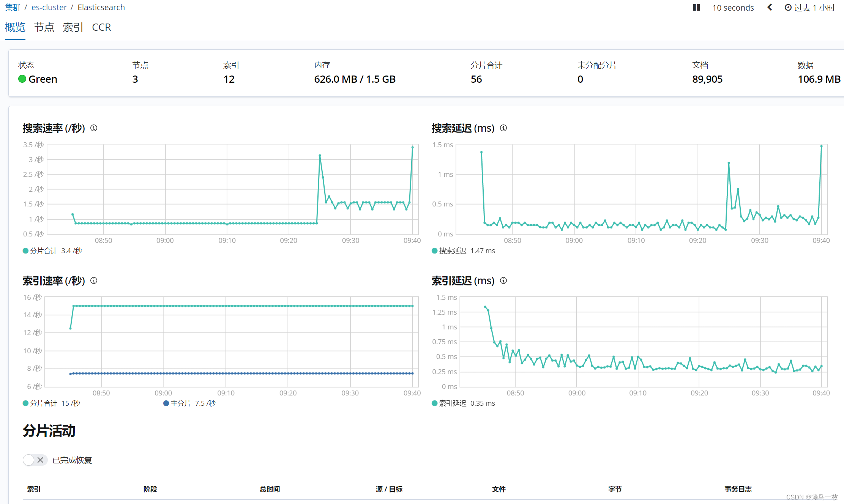Viewport: 844px width, 504px height.
Task: Toggle the 已完成恢复 switch
Action: click(35, 460)
